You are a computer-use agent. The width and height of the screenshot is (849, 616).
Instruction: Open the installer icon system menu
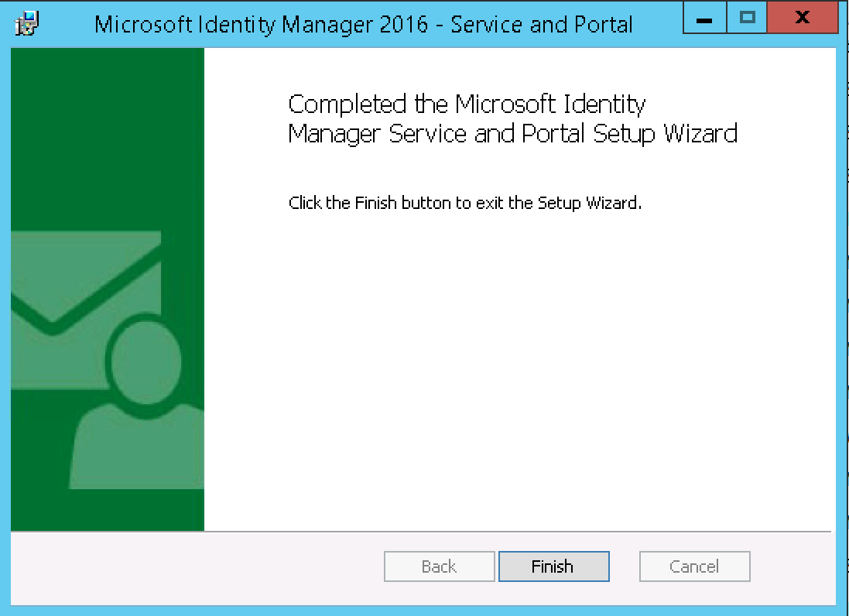tap(27, 23)
